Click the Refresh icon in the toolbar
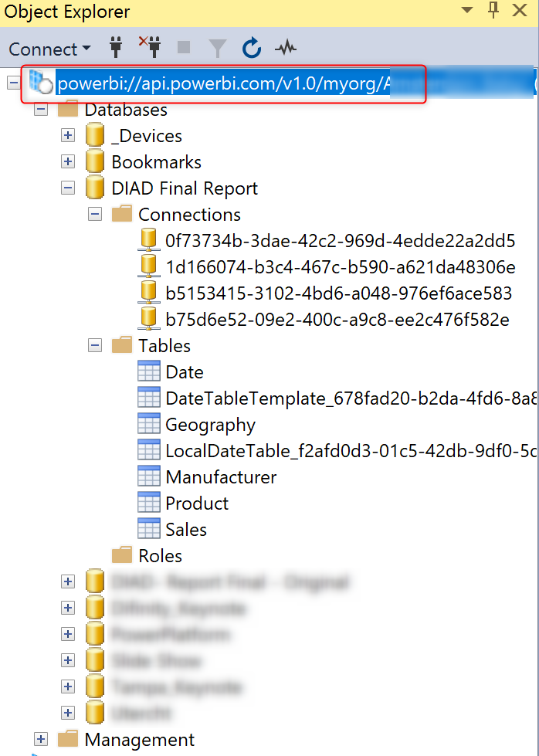The height and width of the screenshot is (756, 539). [252, 49]
